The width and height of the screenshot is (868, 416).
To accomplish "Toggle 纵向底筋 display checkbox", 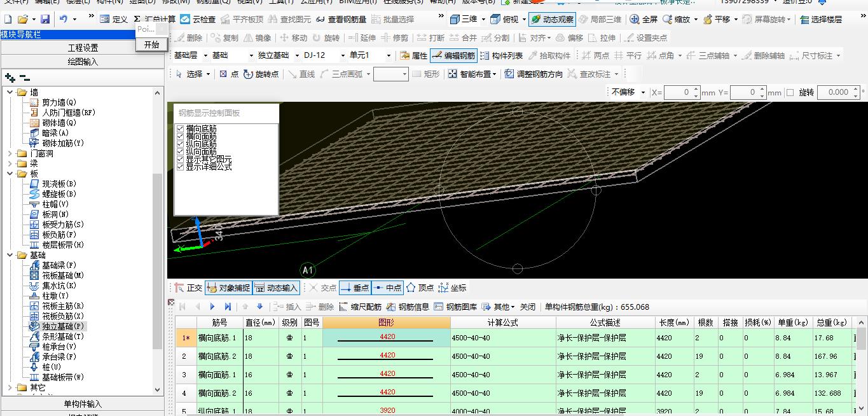I will (180, 144).
